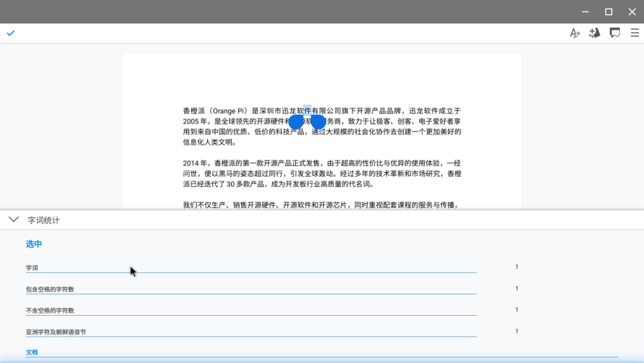644x363 pixels.
Task: Click the share gesture icon on the toolbar
Action: [x=594, y=33]
